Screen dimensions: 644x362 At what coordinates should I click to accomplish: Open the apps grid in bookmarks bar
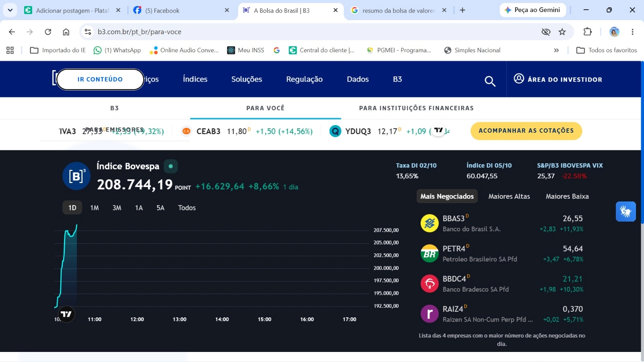(x=10, y=50)
